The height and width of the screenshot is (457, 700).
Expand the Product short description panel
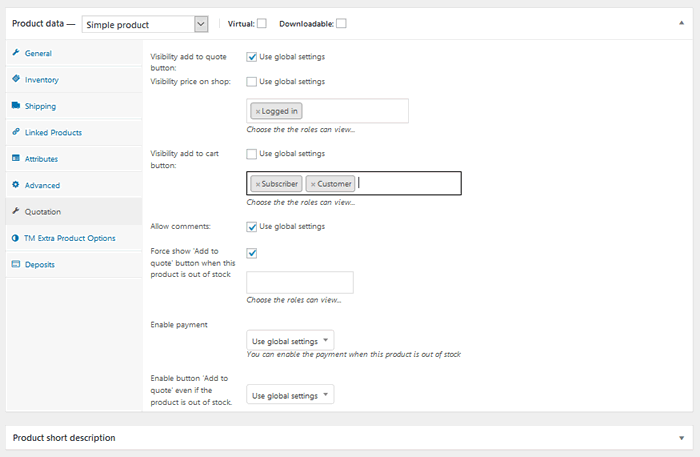[681, 438]
